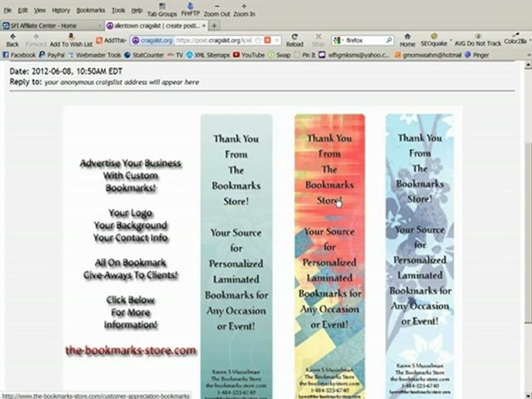Open the StatCounter bookmark
Image resolution: width=532 pixels, height=399 pixels.
(x=144, y=55)
